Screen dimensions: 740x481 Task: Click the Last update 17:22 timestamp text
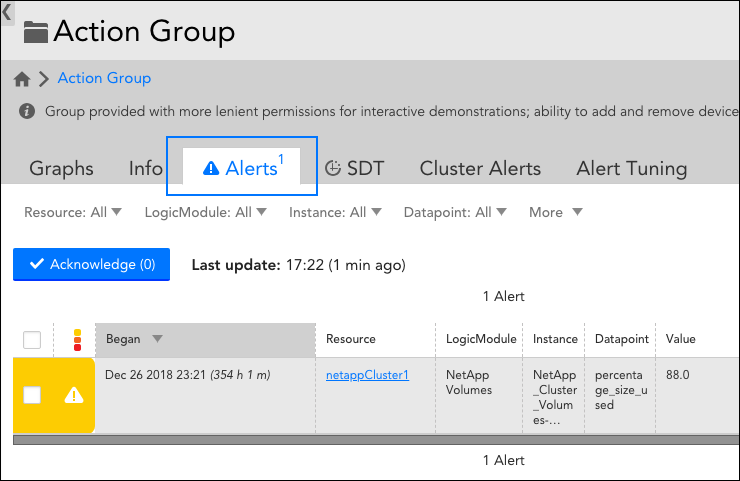point(299,265)
